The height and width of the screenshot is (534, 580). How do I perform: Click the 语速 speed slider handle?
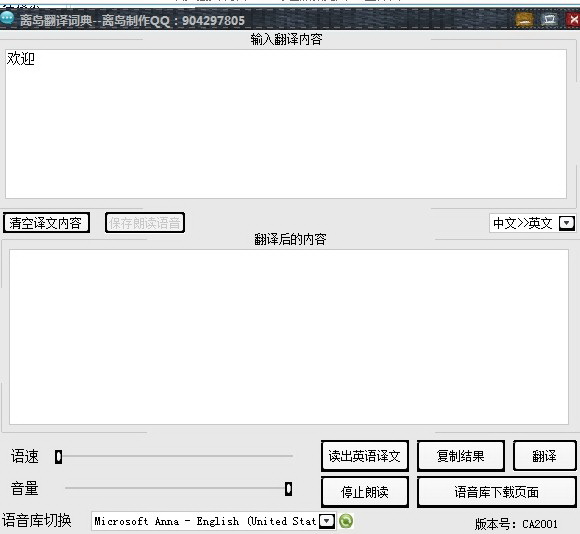[x=58, y=457]
